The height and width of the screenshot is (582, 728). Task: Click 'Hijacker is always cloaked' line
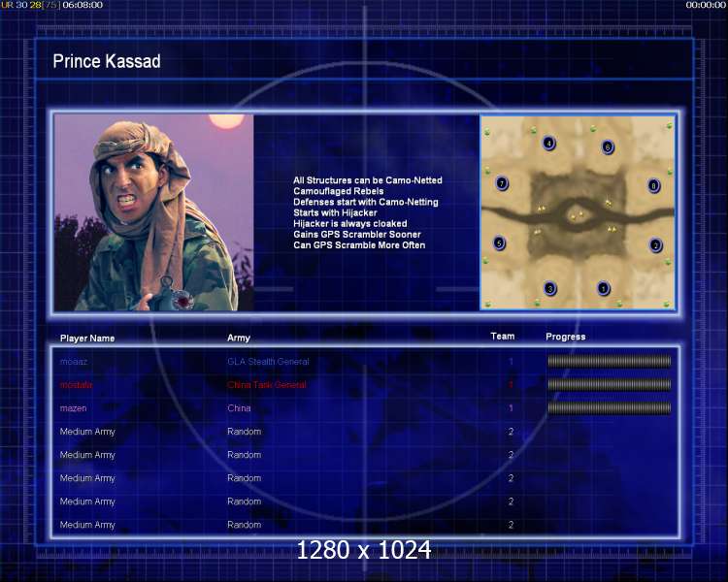[350, 223]
